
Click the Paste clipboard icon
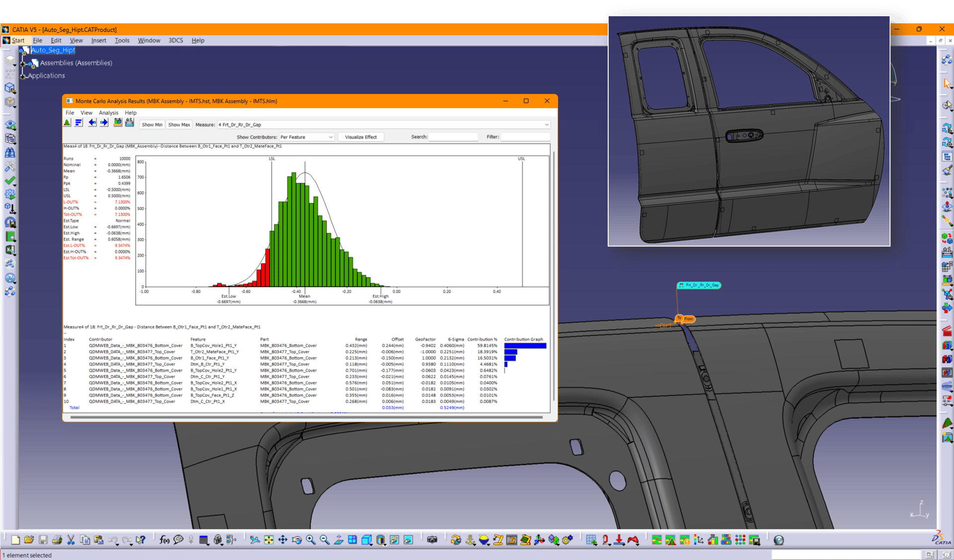pos(99,540)
